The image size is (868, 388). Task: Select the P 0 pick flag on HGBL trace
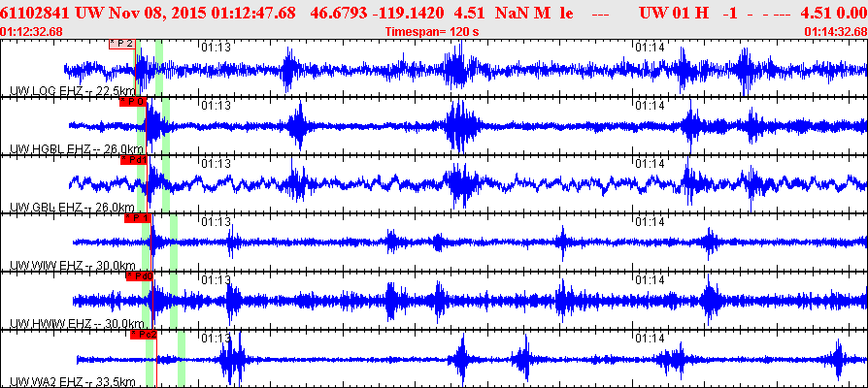pos(132,102)
